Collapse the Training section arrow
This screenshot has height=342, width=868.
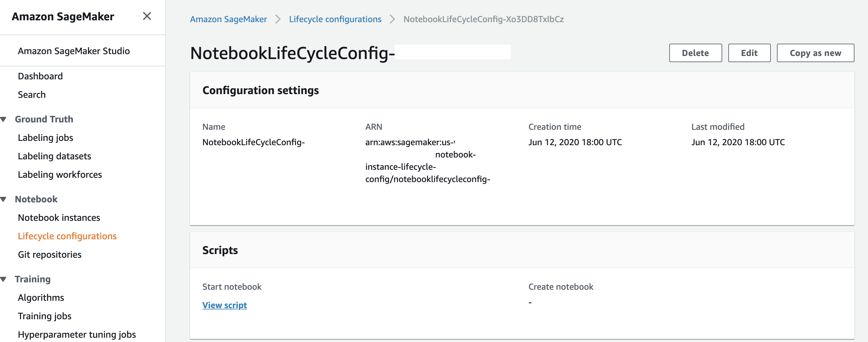4,279
